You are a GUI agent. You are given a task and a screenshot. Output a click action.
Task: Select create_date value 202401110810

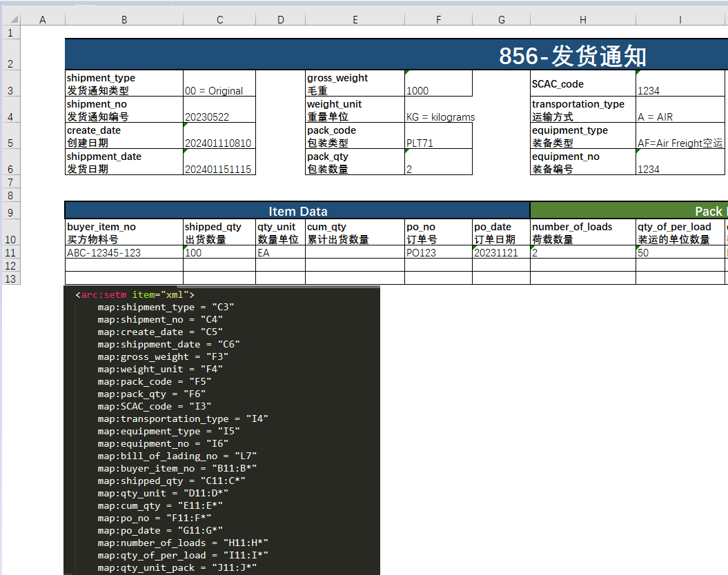pyautogui.click(x=219, y=143)
